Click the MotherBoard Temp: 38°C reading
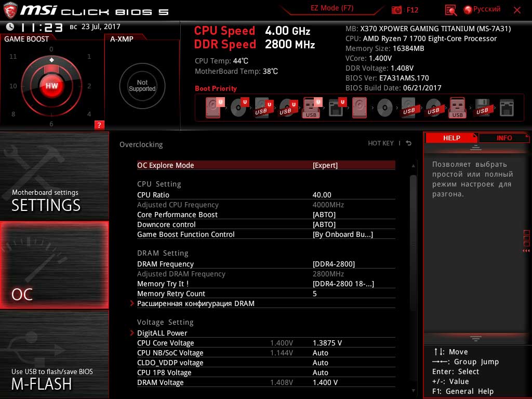 [x=236, y=71]
